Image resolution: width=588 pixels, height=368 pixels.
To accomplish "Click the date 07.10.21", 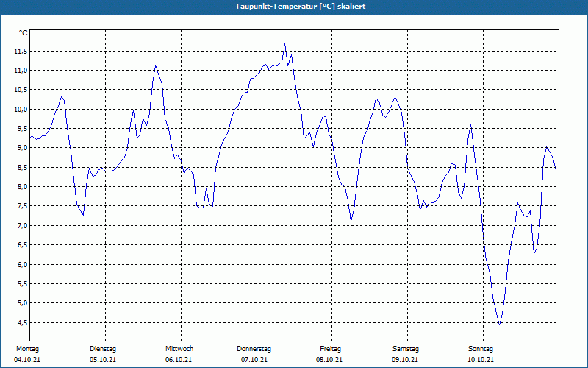I will pyautogui.click(x=254, y=360).
